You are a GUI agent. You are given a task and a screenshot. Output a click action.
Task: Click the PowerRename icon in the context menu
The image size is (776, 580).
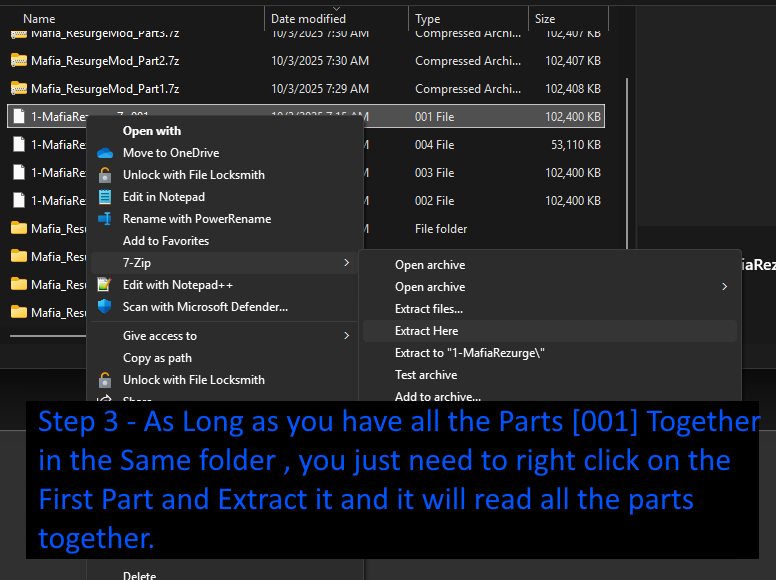coord(104,219)
